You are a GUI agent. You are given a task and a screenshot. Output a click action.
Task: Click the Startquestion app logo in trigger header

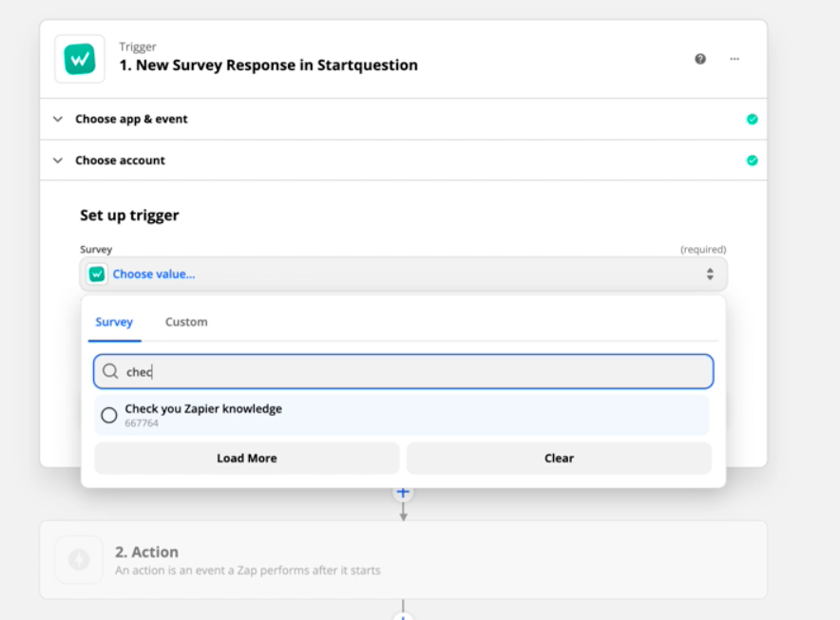click(x=80, y=59)
